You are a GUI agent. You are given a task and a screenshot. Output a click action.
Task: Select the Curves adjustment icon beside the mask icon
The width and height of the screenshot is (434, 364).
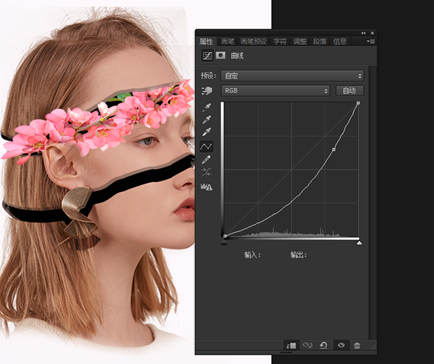207,55
